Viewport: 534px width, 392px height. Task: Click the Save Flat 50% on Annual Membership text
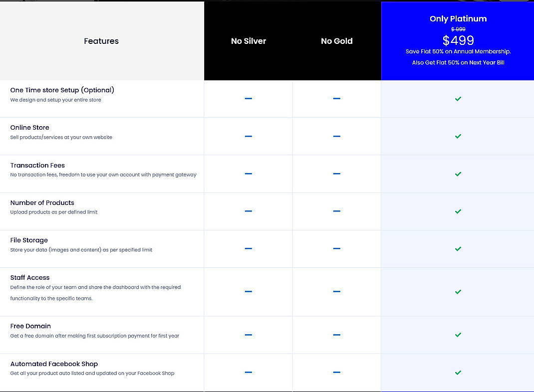click(x=458, y=51)
